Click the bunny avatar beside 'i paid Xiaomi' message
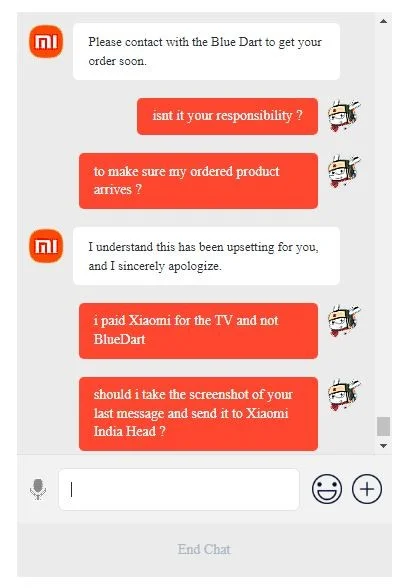Viewport: 418px width, 588px height. coord(344,321)
